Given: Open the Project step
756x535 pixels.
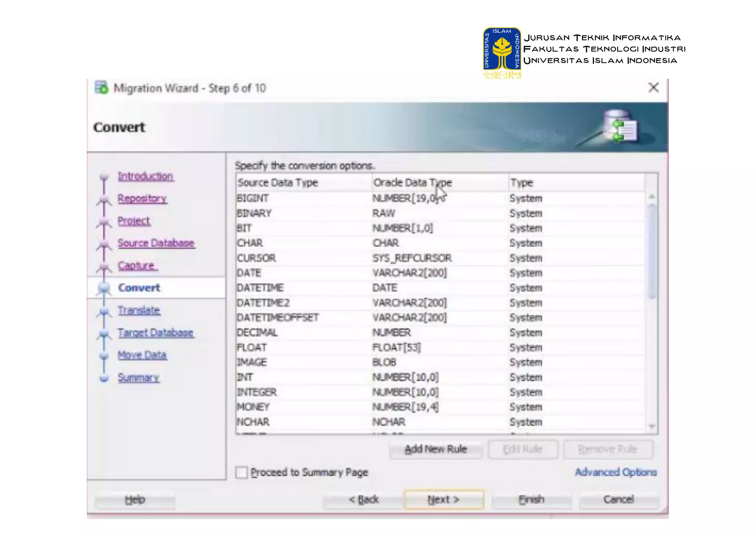Looking at the screenshot, I should click(134, 221).
